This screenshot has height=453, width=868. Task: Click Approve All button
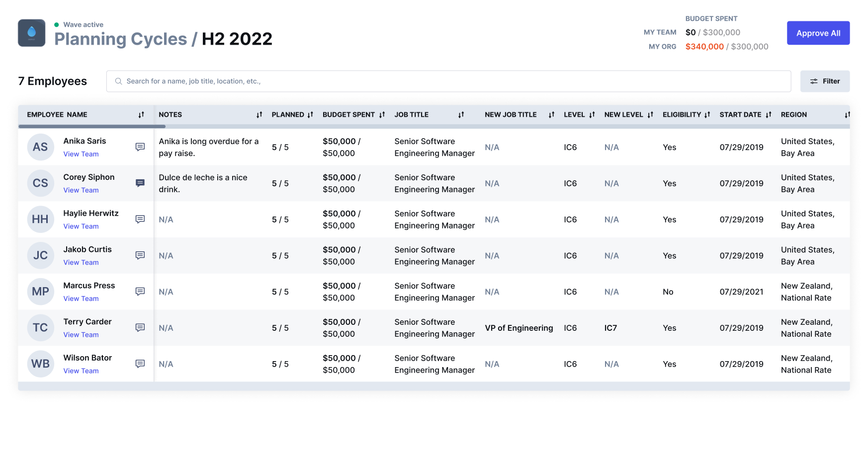click(818, 33)
